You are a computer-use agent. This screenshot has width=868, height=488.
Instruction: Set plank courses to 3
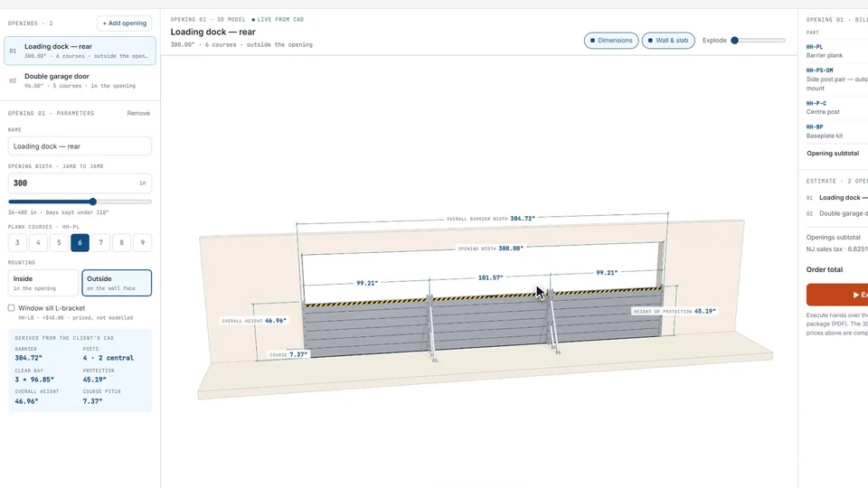[17, 242]
